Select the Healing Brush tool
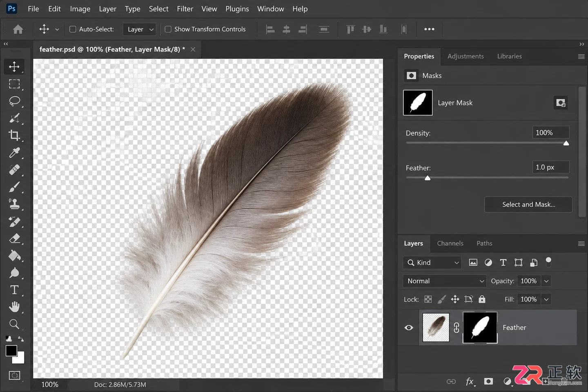This screenshot has height=392, width=588. click(x=14, y=169)
